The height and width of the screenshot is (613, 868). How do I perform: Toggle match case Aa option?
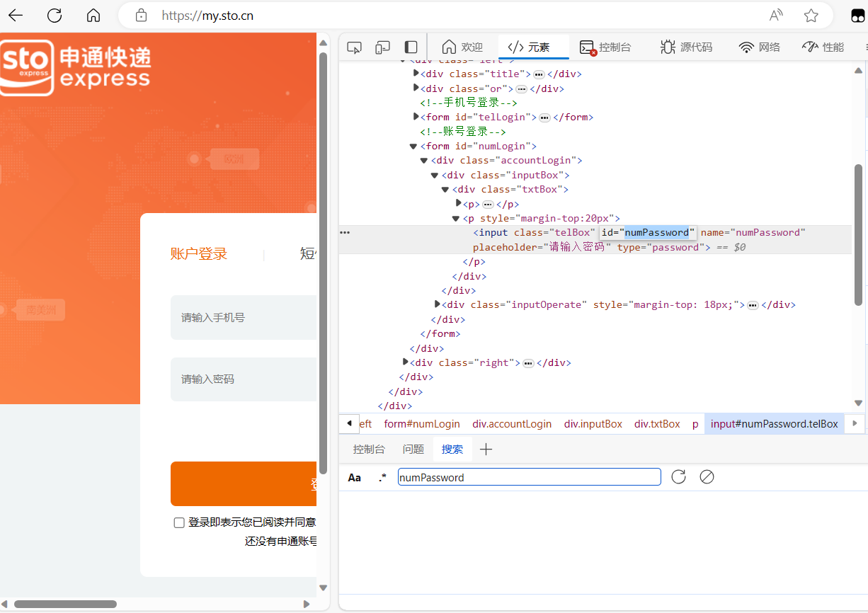click(355, 477)
